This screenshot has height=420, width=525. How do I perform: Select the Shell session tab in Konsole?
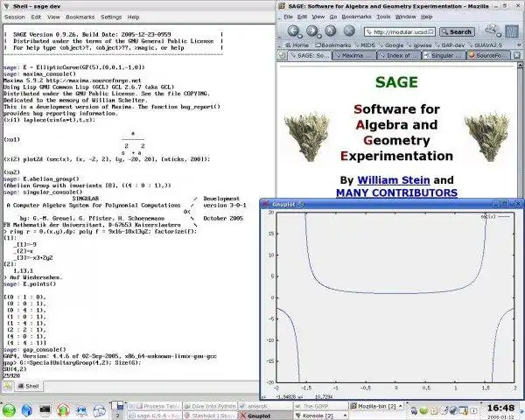29,386
